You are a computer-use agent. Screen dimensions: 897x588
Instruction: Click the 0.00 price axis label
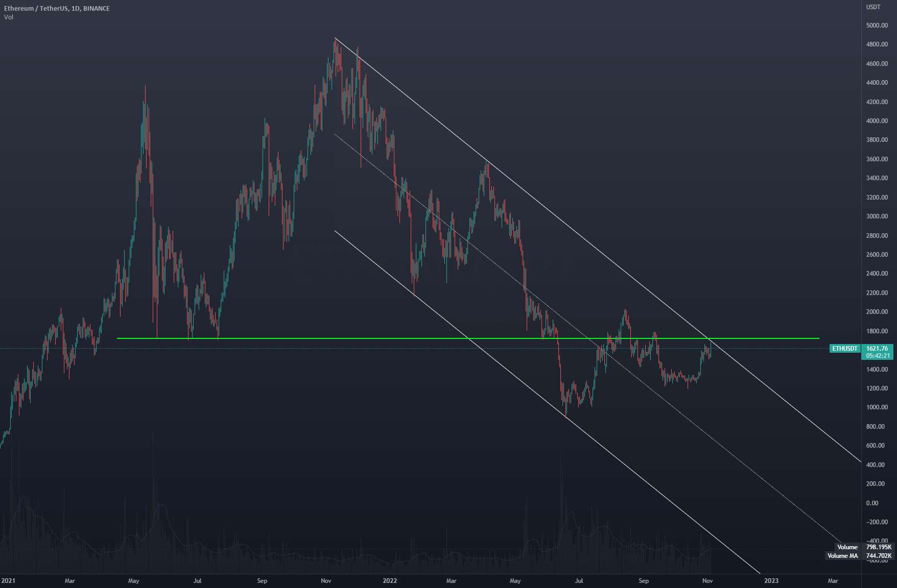coord(872,503)
